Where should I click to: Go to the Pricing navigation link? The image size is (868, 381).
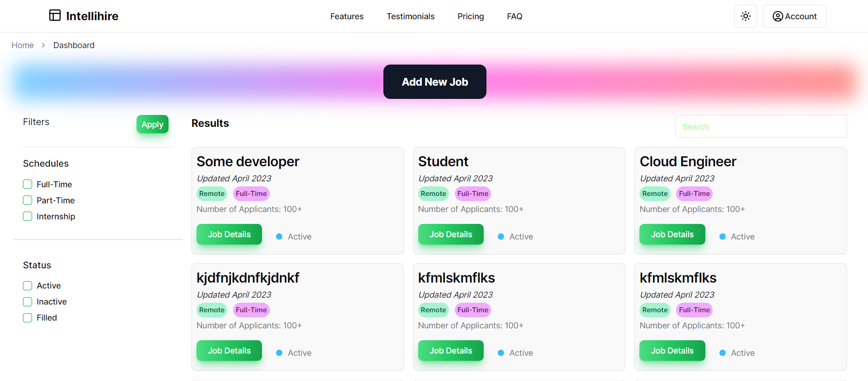pyautogui.click(x=470, y=16)
